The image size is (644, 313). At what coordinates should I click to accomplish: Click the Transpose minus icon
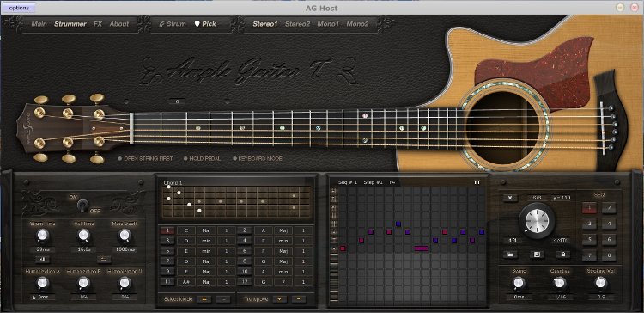[299, 299]
